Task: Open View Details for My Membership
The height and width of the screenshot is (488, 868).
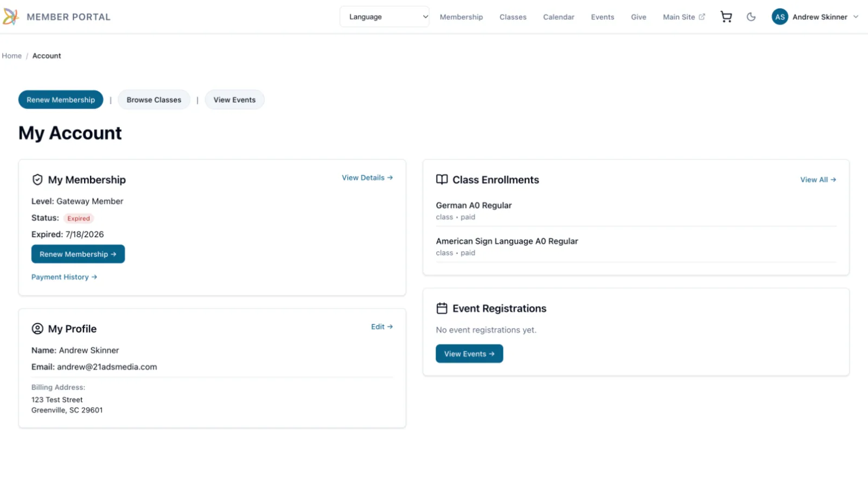Action: point(367,178)
